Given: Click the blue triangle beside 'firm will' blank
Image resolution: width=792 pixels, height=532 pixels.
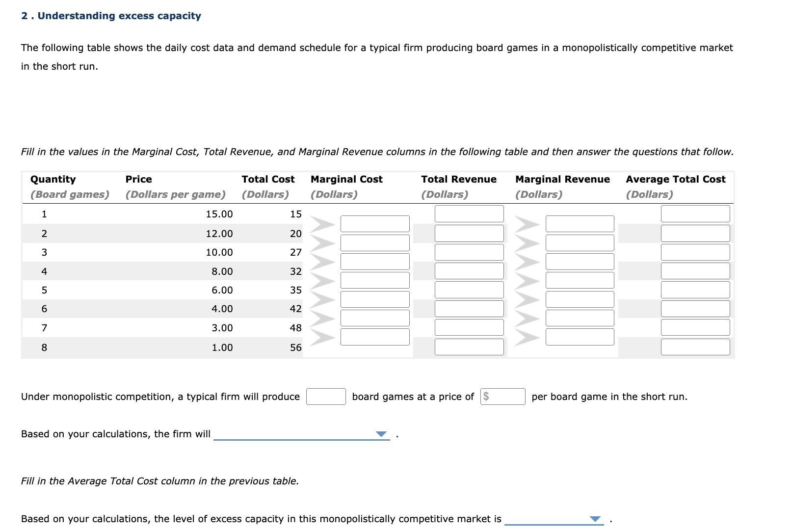Looking at the screenshot, I should 381,434.
